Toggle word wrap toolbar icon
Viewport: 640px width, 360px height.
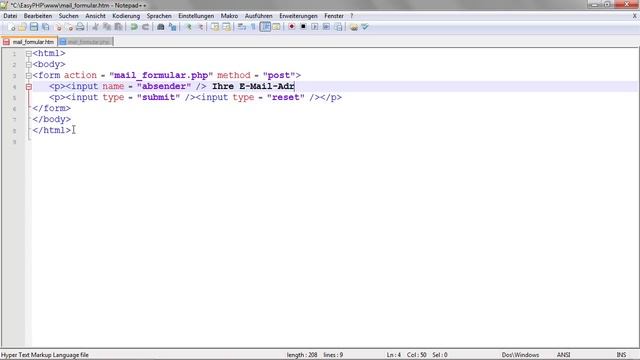242,27
